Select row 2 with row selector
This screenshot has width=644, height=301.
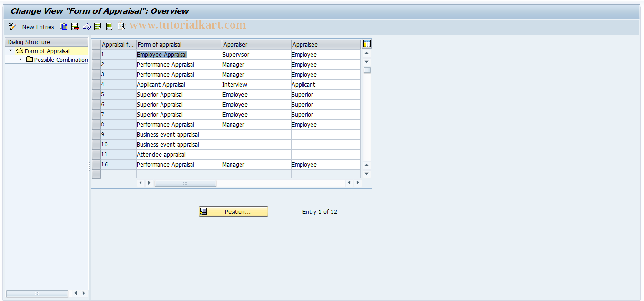(96, 64)
